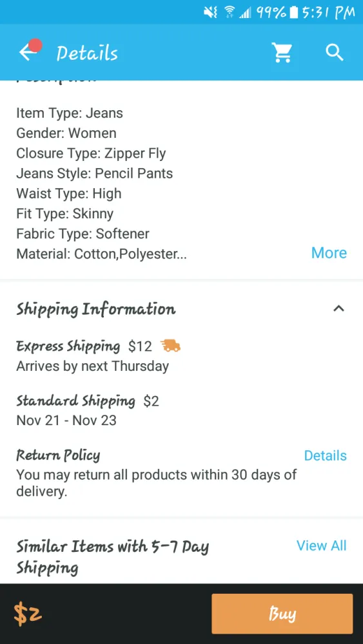Open Return Policy Details link
The image size is (363, 644).
pyautogui.click(x=325, y=455)
